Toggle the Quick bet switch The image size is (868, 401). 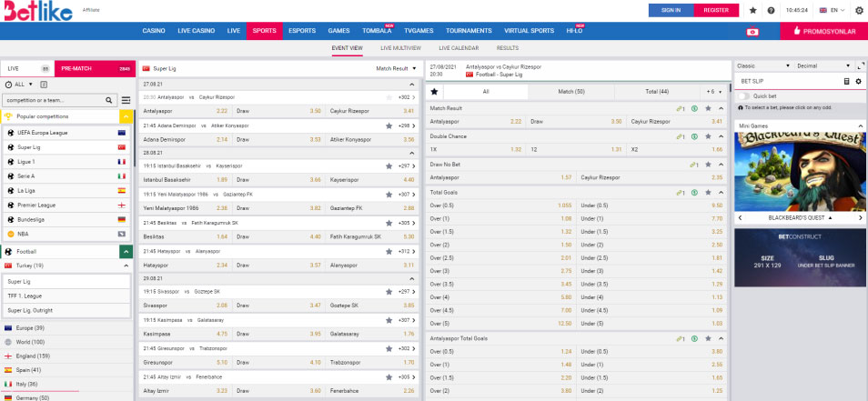point(744,96)
